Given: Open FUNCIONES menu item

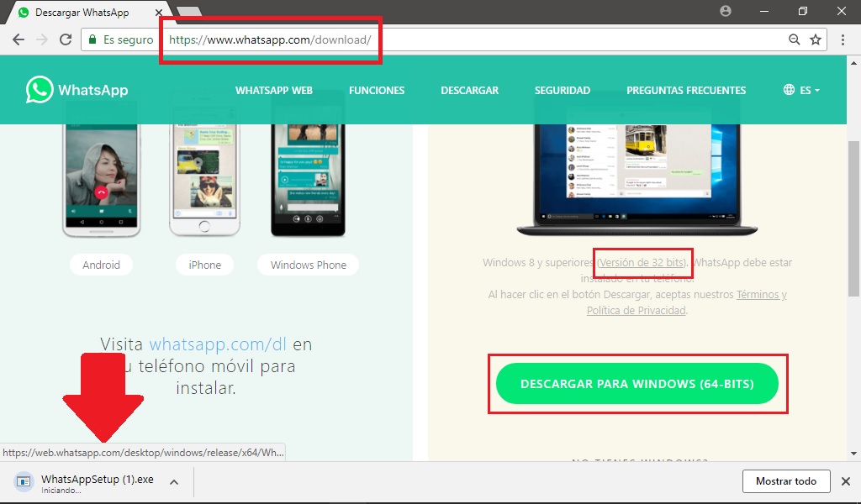Looking at the screenshot, I should click(377, 91).
